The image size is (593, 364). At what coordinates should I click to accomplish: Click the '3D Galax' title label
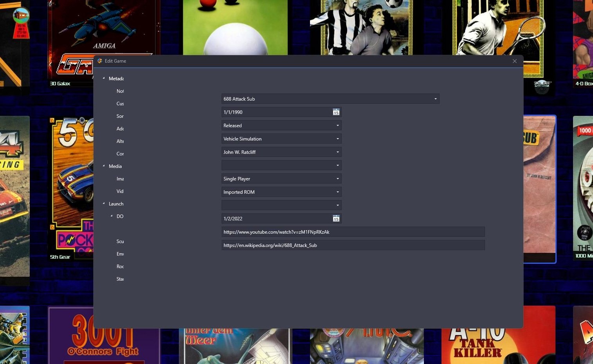point(60,83)
